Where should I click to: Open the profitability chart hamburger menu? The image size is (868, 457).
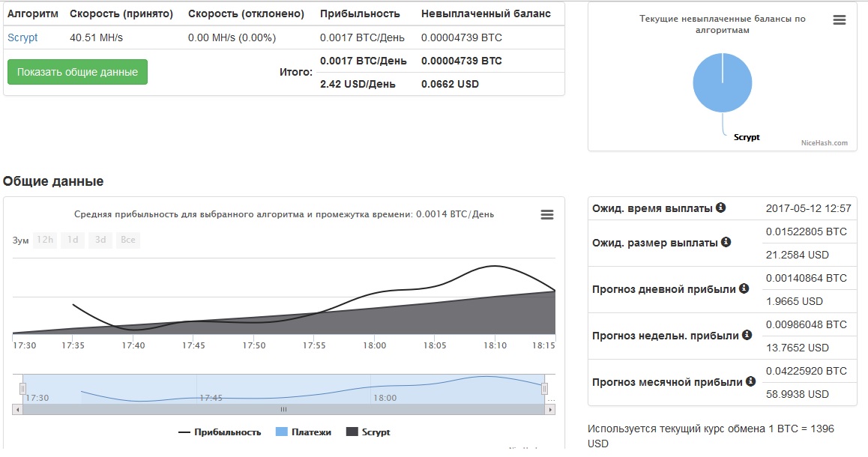[547, 215]
